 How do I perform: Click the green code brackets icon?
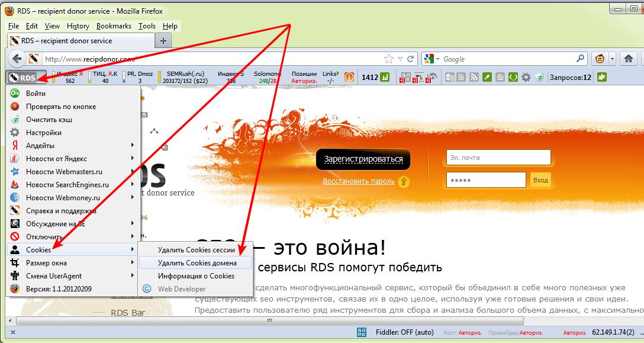point(513,77)
